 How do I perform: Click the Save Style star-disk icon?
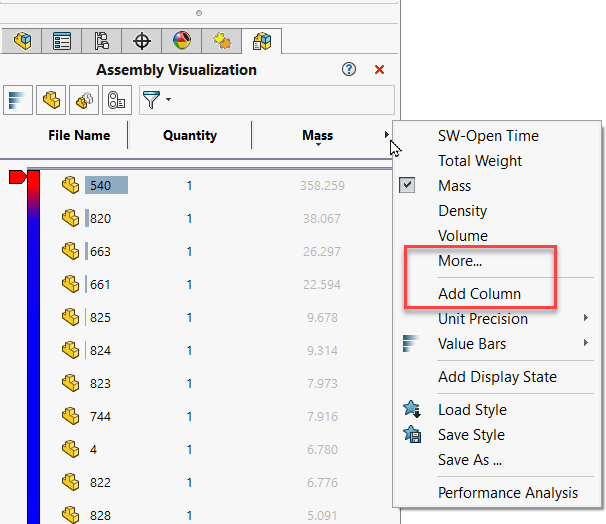pos(412,434)
